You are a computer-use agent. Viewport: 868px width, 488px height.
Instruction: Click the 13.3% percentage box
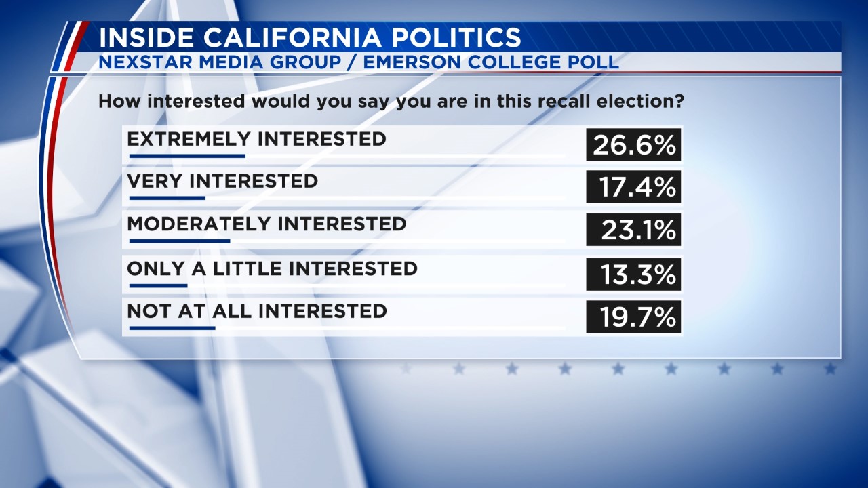coord(633,274)
